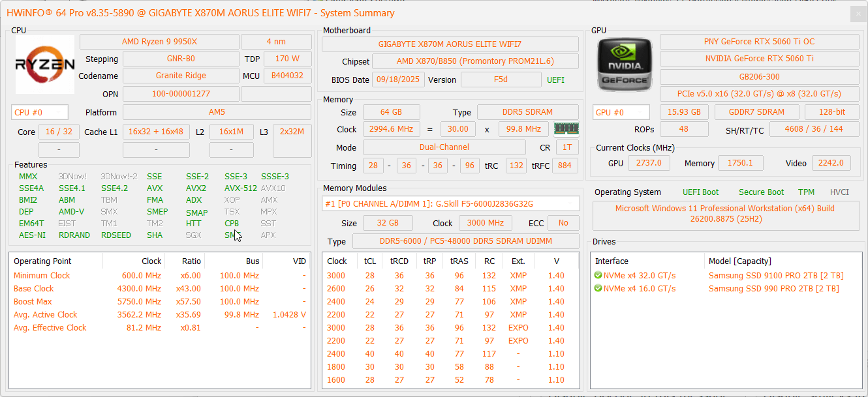Click the NVIDIA GeForce logo image

point(625,65)
